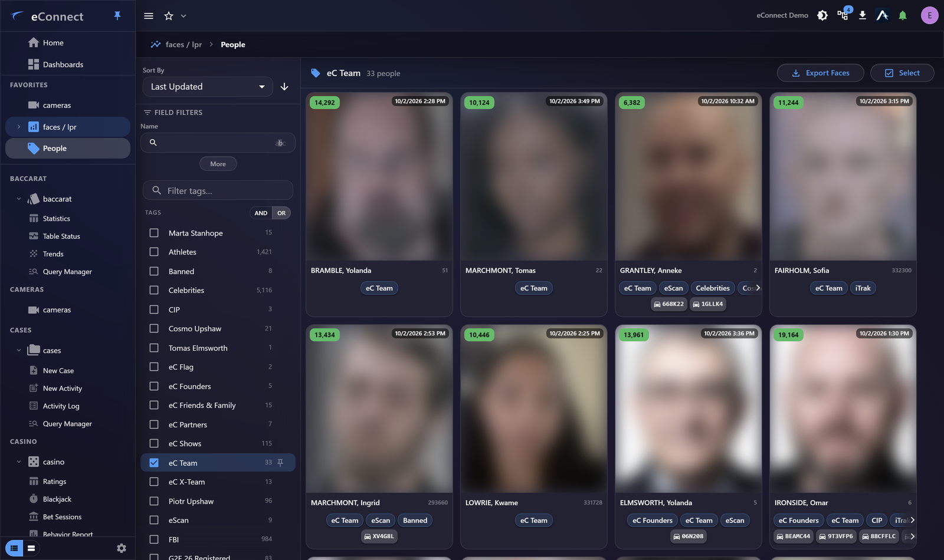Click the Filter tags search box
Image resolution: width=944 pixels, height=560 pixels.
pos(218,190)
